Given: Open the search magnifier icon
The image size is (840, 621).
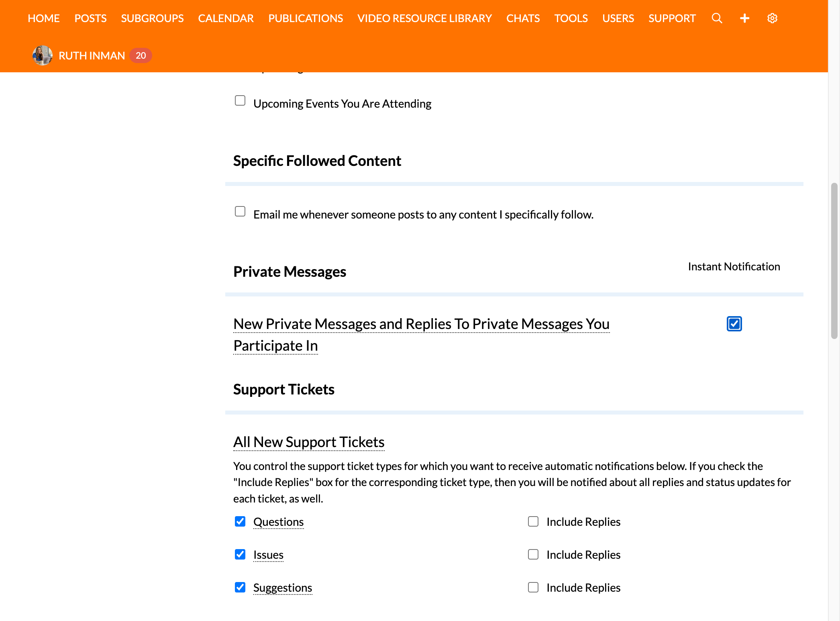Looking at the screenshot, I should click(x=717, y=18).
